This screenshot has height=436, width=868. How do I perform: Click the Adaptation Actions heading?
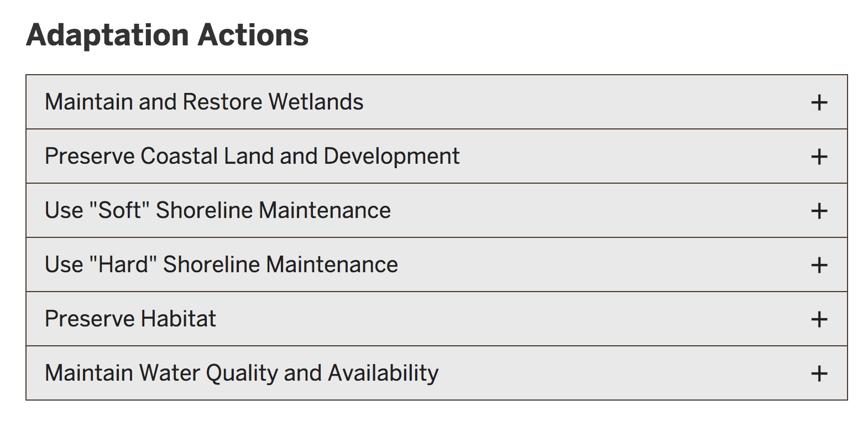pos(167,35)
